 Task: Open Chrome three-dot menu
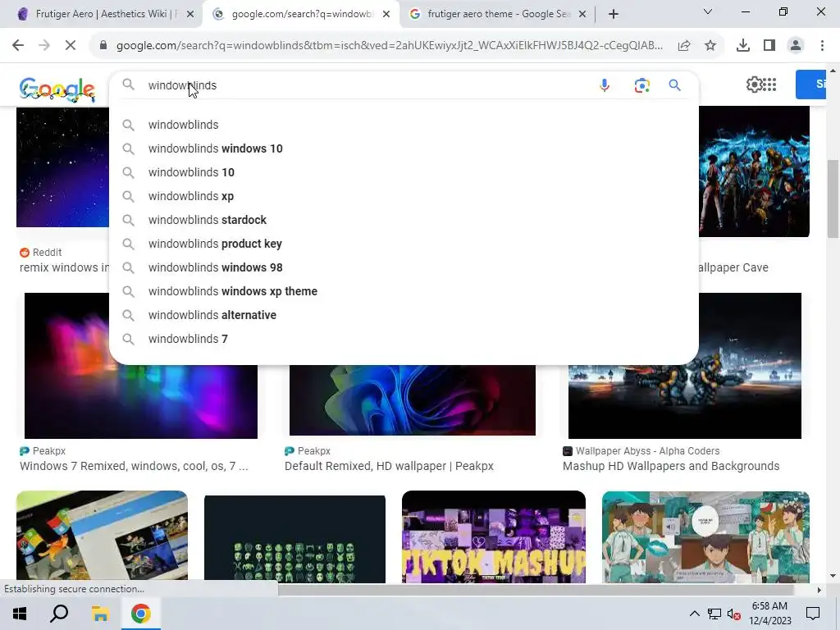[x=822, y=46]
